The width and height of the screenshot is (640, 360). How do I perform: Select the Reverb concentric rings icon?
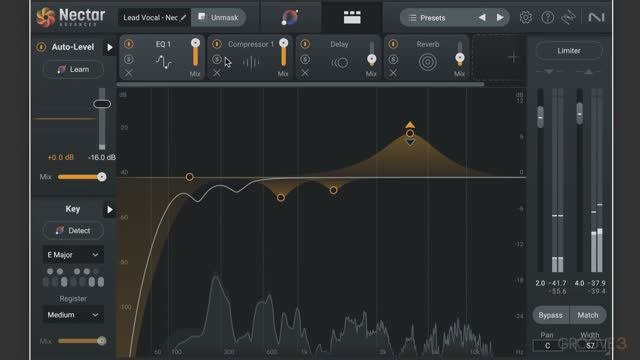[x=427, y=62]
